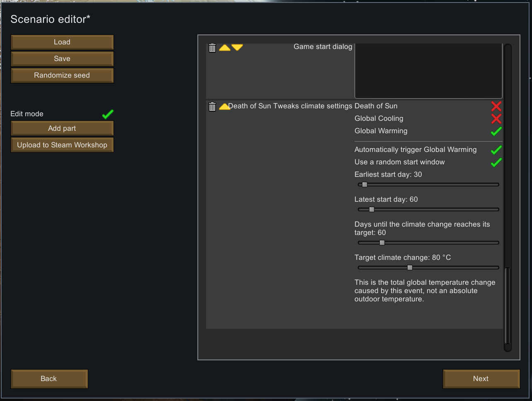Toggle the Edit mode checkmark
Screen dimensions: 532x401
pyautogui.click(x=108, y=114)
